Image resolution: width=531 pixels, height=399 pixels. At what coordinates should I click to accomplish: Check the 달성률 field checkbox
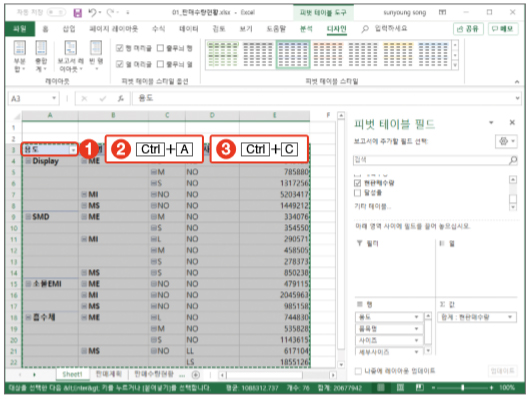pos(357,193)
